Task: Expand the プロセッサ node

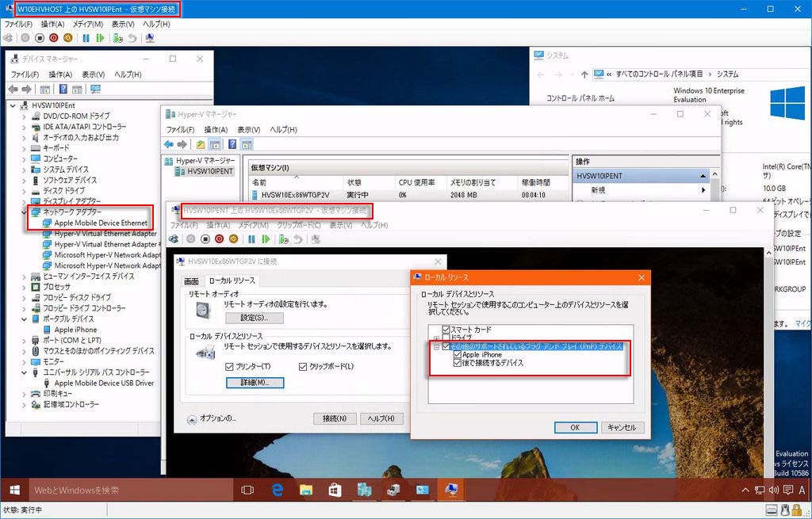Action: tap(24, 287)
